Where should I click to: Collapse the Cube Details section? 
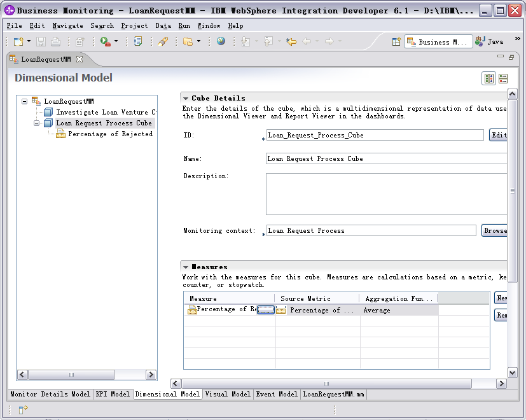pyautogui.click(x=186, y=99)
